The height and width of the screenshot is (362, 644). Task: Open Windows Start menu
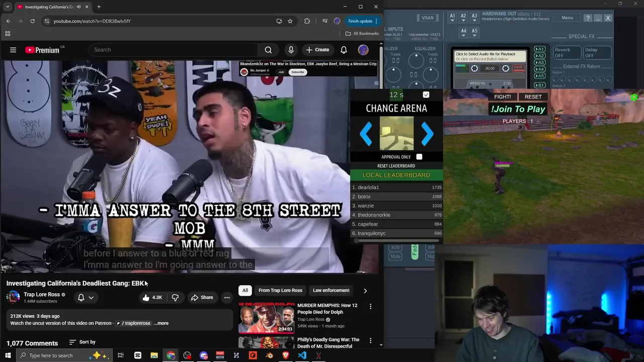tap(8, 355)
